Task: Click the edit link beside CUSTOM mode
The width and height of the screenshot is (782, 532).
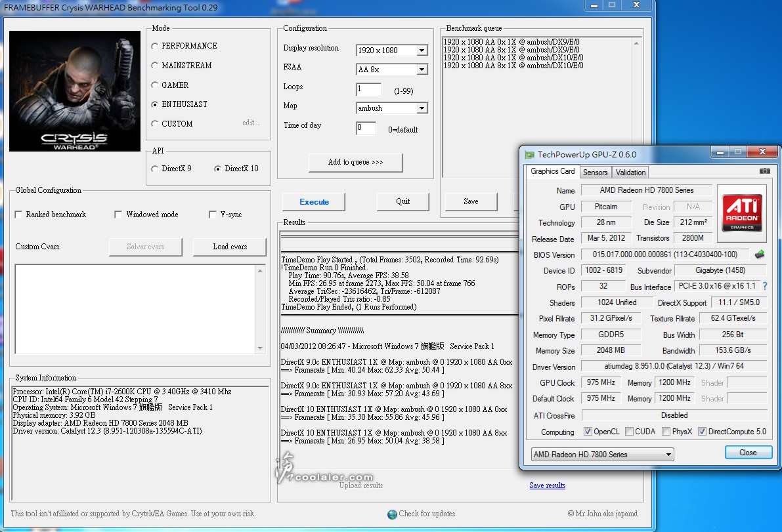Action: point(251,123)
